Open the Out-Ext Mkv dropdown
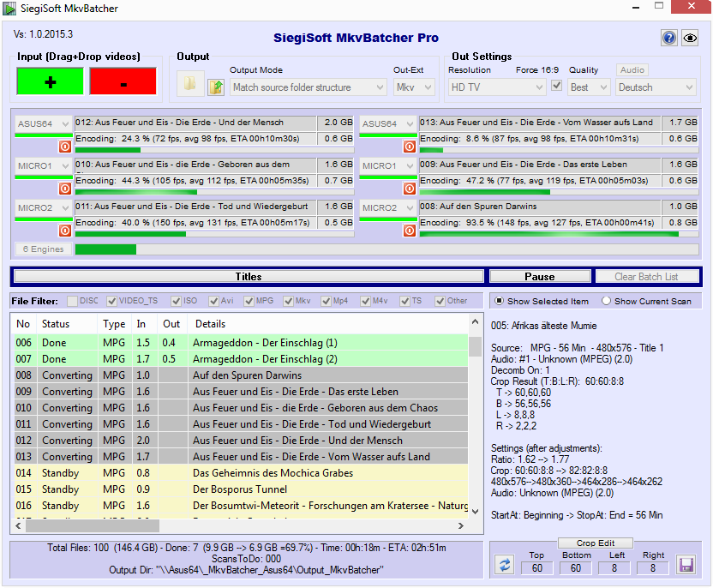Screen dimensions: 713x588 click(414, 87)
